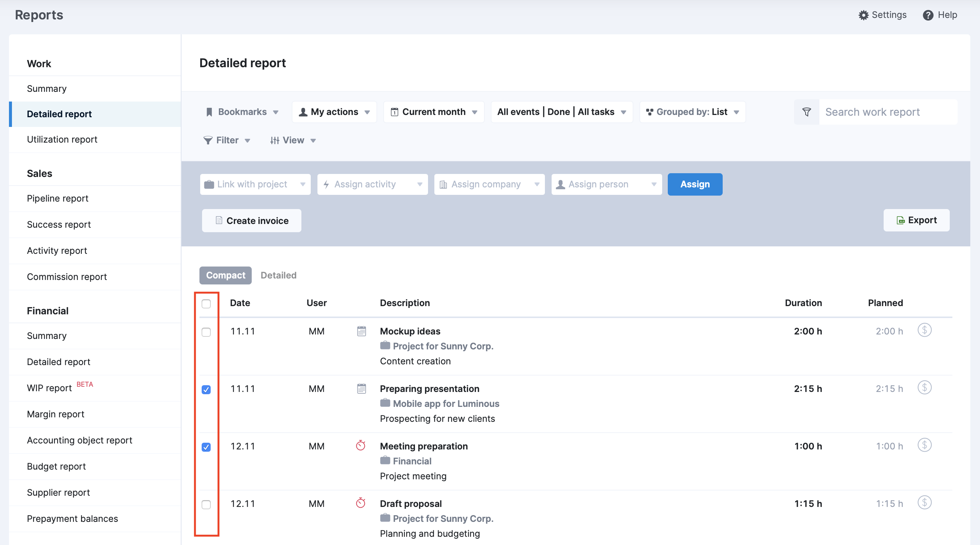
Task: Open the Mobile app for Luminous project link
Action: (x=446, y=404)
